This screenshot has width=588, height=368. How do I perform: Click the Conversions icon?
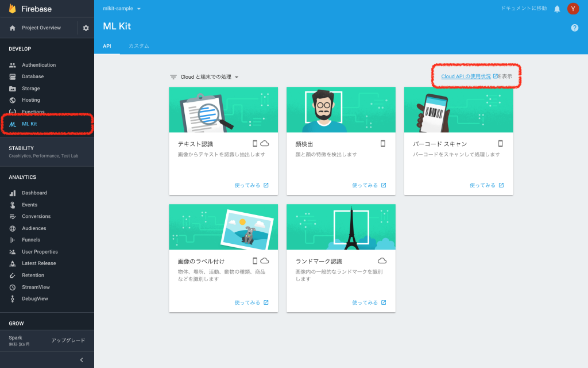click(13, 217)
